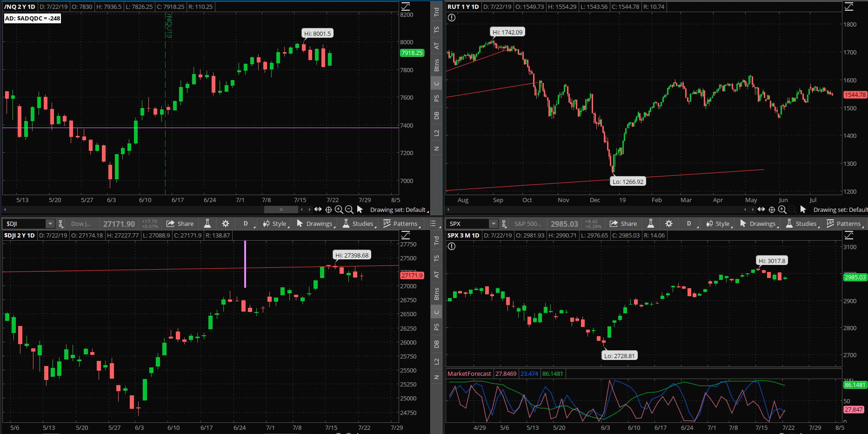Viewport: 868px width, 434px height.
Task: Click the AD: $ADQDC = -248 label
Action: coord(33,18)
